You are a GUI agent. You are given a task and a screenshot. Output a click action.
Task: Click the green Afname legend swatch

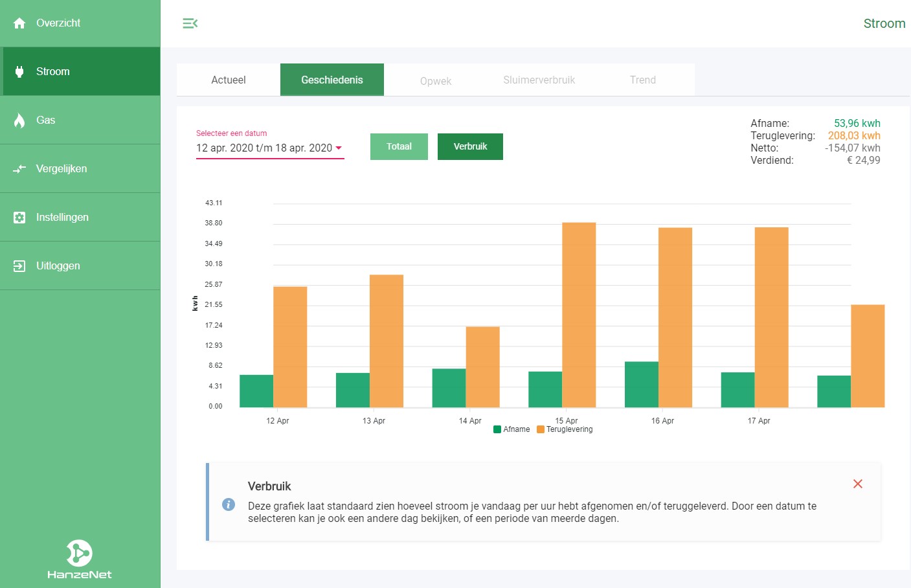[497, 429]
